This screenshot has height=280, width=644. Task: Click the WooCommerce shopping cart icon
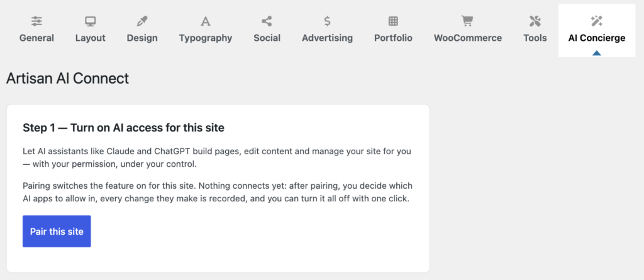(467, 21)
